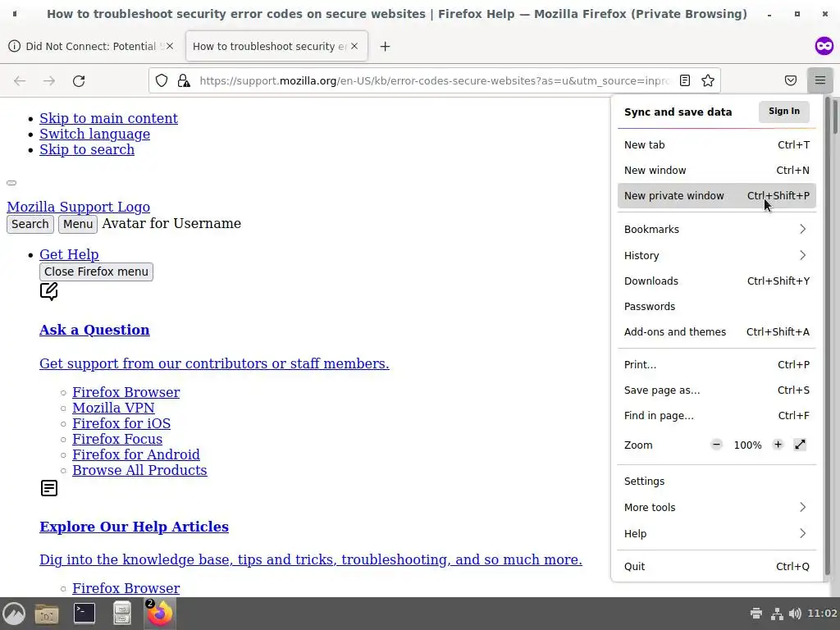This screenshot has width=840, height=630.
Task: Click the page Menu button
Action: click(x=78, y=224)
